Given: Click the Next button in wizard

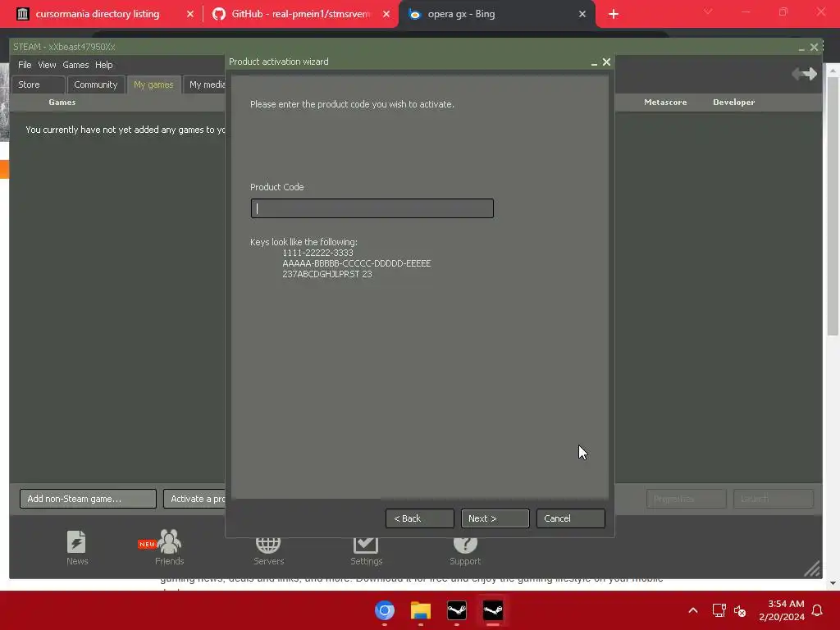Looking at the screenshot, I should pyautogui.click(x=495, y=518).
